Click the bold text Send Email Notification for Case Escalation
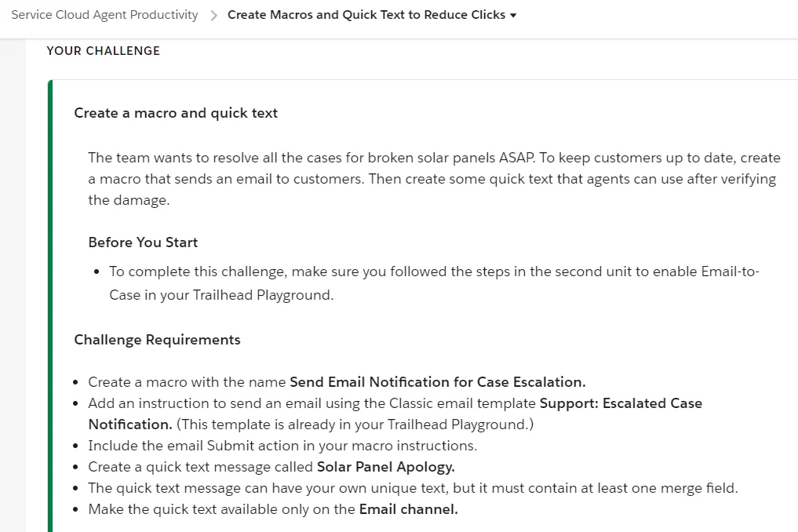The width and height of the screenshot is (798, 532). coord(436,381)
